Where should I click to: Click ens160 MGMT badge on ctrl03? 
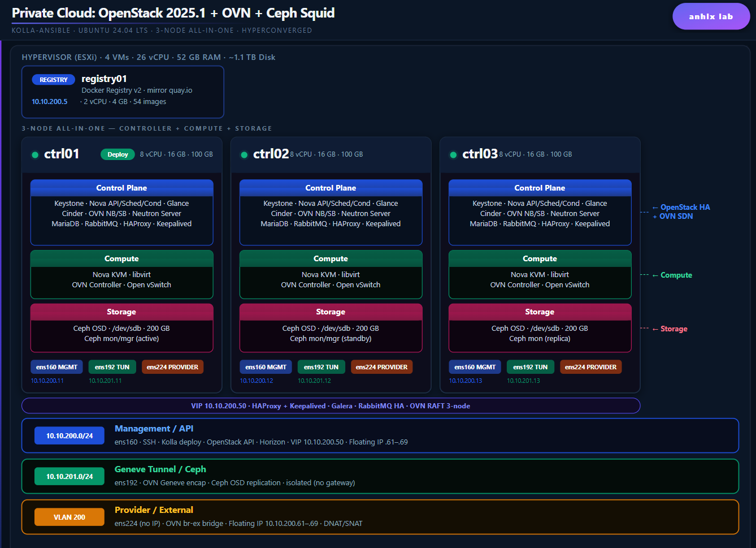tap(475, 367)
